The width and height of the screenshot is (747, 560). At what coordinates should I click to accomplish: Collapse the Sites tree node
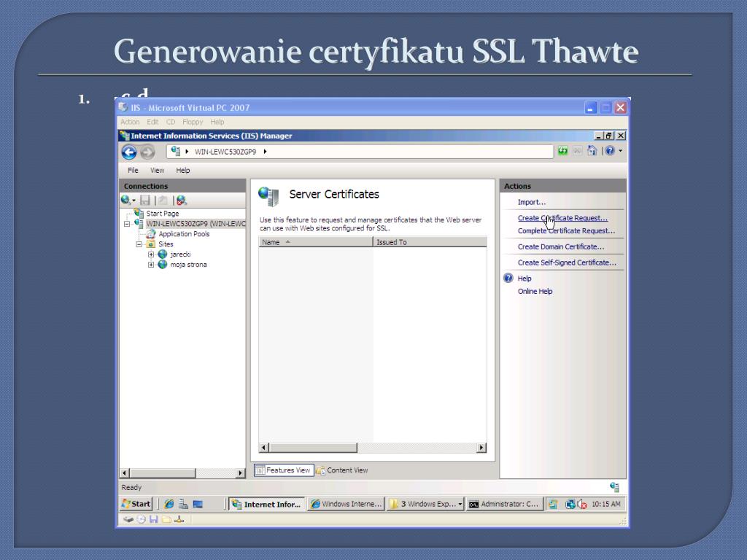[x=139, y=244]
